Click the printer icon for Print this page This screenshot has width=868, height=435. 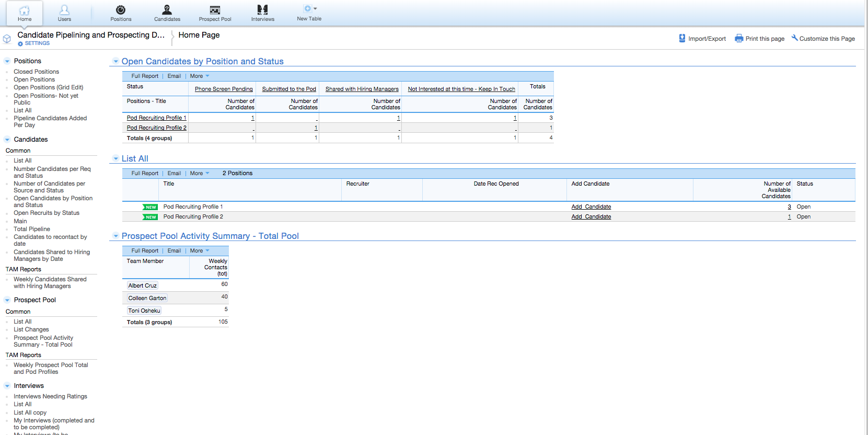tap(739, 38)
